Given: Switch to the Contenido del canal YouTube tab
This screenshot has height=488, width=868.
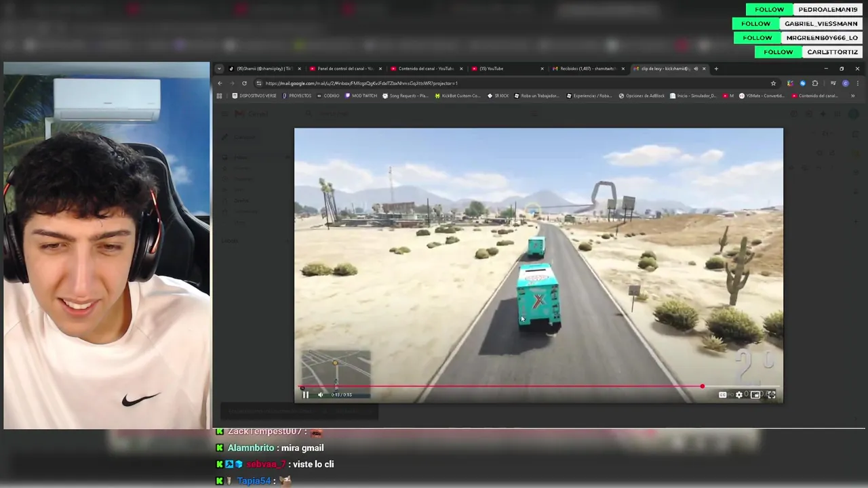Looking at the screenshot, I should [x=426, y=68].
